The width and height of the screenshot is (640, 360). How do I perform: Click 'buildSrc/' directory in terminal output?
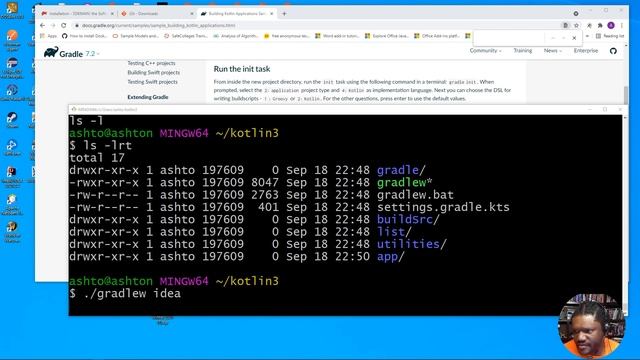pos(408,220)
